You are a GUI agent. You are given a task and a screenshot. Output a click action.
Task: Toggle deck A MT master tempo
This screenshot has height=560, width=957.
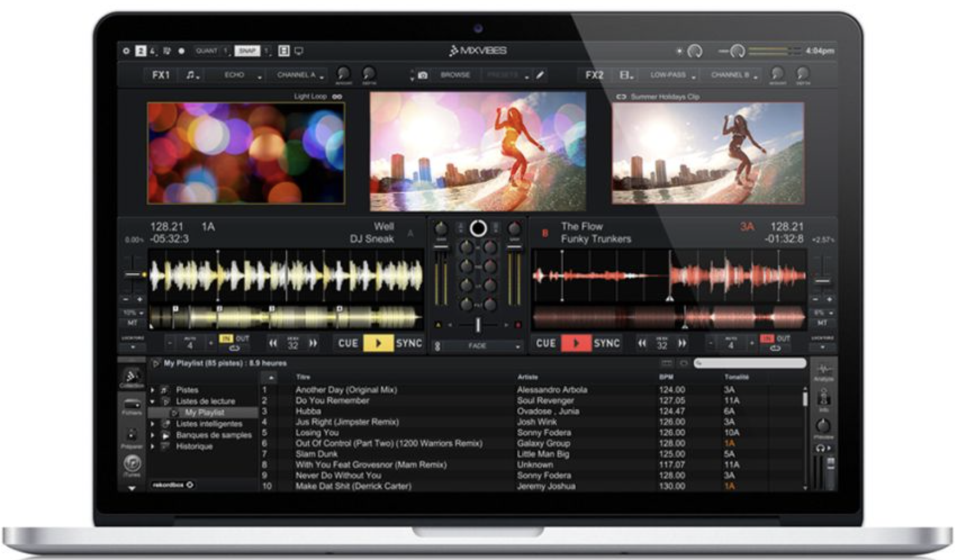(x=132, y=323)
